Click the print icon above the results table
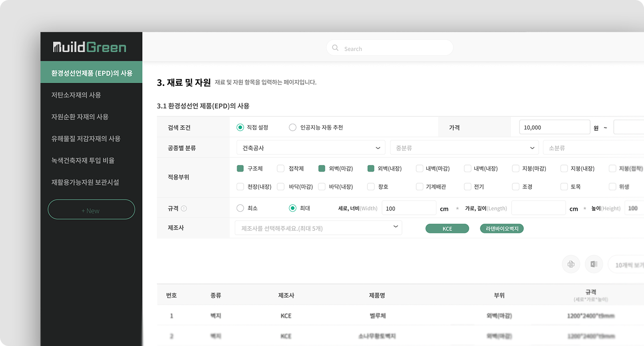This screenshot has height=346, width=644. click(x=571, y=264)
